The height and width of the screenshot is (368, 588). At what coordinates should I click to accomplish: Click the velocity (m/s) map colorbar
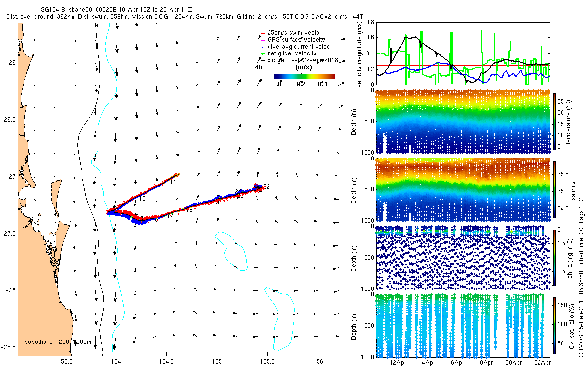point(304,76)
